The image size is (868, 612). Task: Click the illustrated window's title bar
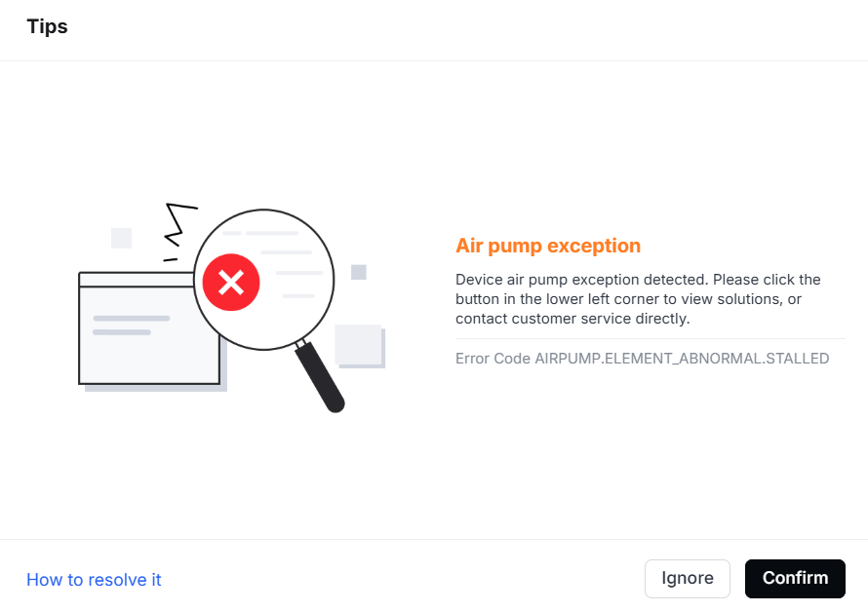(x=137, y=280)
